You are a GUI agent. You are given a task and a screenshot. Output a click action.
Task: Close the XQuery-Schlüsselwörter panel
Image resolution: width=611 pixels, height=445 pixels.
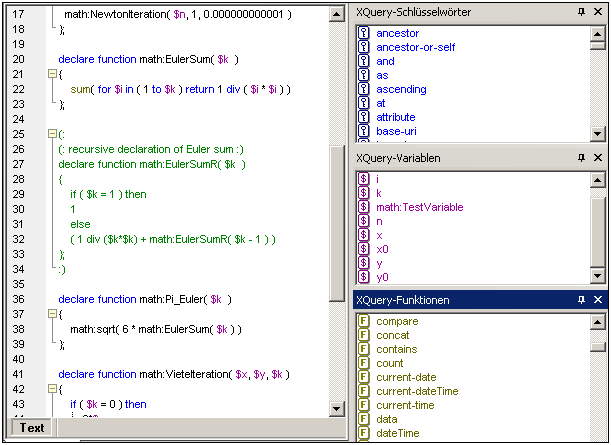coord(597,12)
